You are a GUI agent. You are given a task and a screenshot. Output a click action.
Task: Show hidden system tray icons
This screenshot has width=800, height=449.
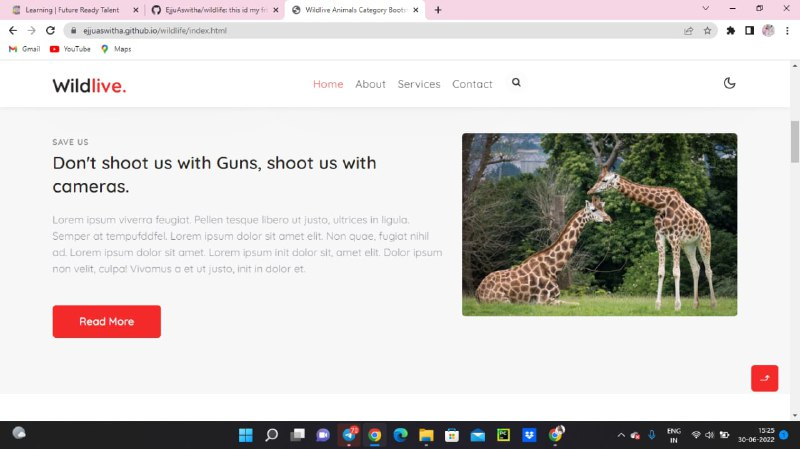coord(621,435)
